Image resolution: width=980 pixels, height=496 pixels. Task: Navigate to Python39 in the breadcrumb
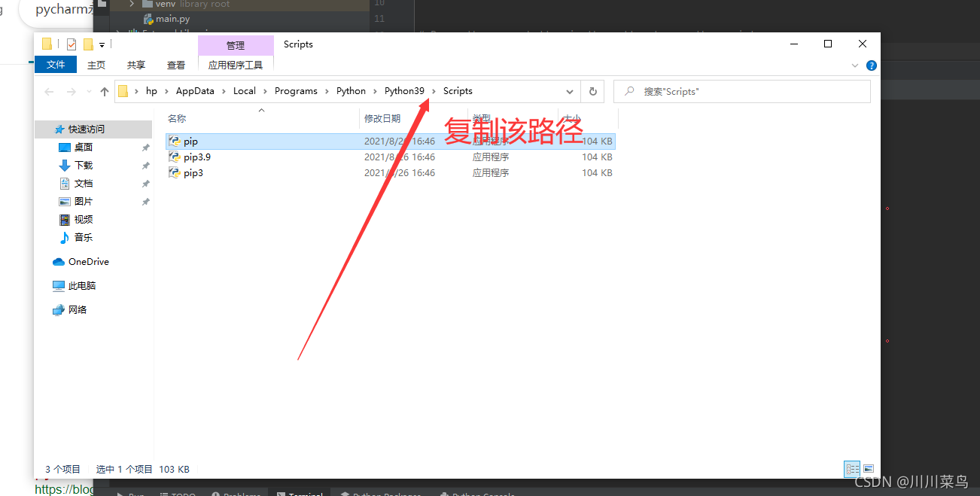[404, 91]
